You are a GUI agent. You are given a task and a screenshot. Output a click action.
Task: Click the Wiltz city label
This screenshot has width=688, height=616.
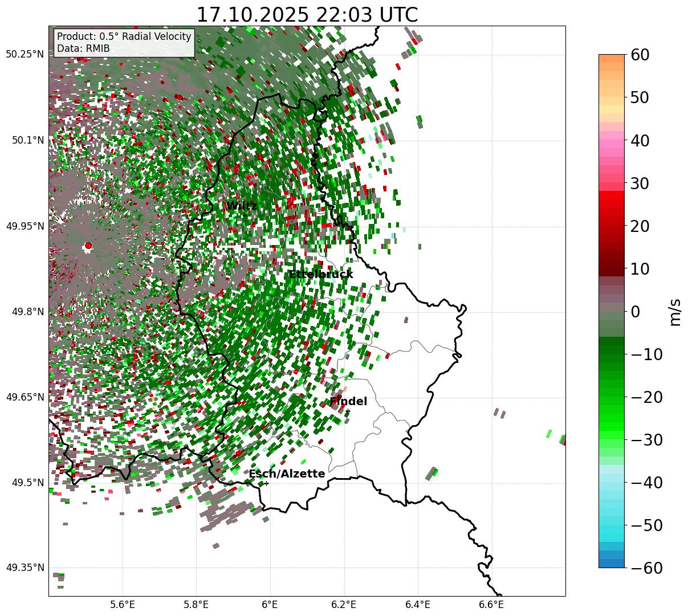click(x=242, y=206)
